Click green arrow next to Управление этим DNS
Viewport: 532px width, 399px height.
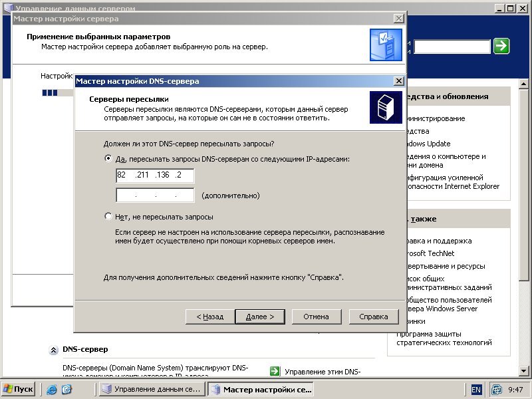coord(275,371)
